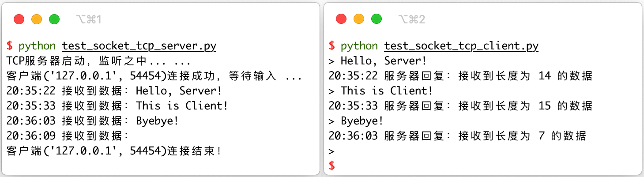Minimize the server terminal window
This screenshot has width=644, height=177.
pyautogui.click(x=37, y=19)
